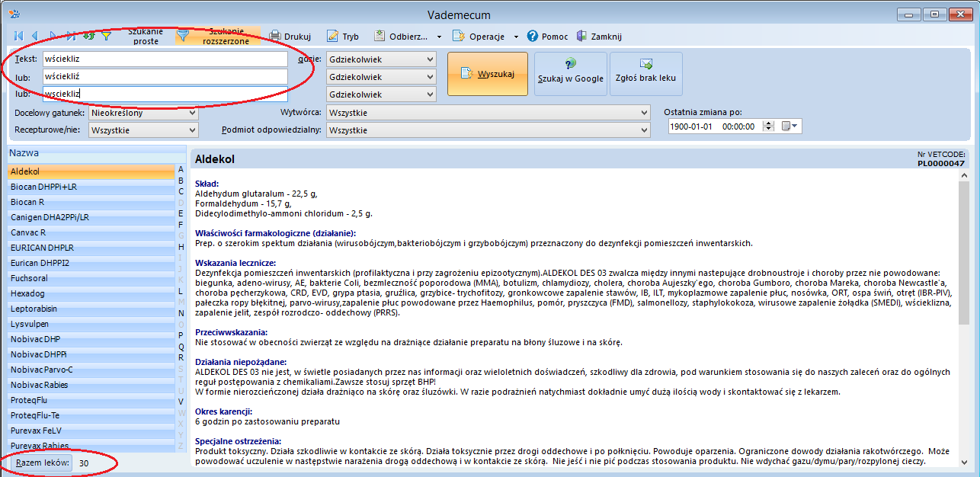Open the calendar picker icon
This screenshot has width=980, height=477.
click(x=789, y=126)
